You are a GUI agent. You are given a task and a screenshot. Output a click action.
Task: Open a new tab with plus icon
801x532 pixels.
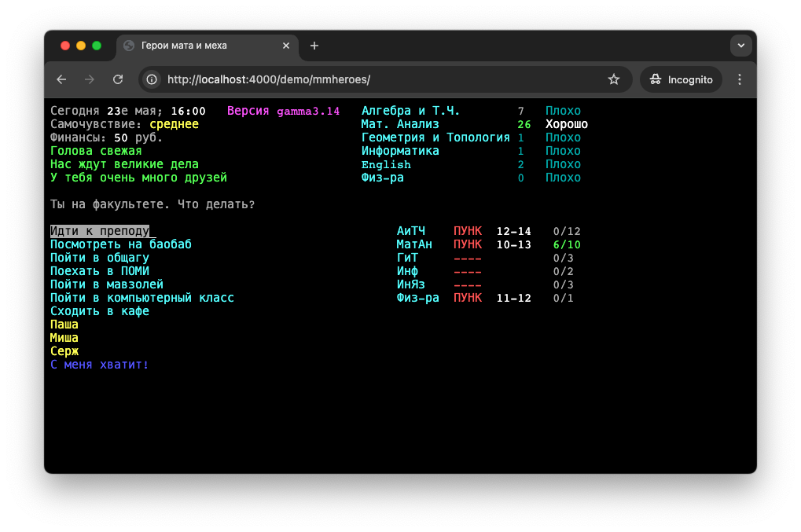314,46
